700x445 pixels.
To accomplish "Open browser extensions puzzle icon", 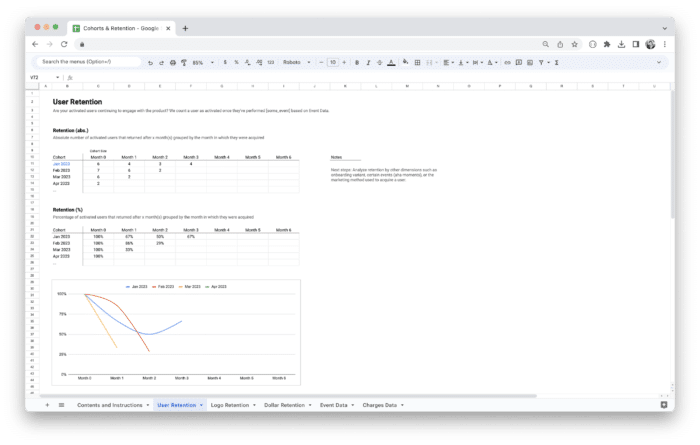I will [607, 44].
